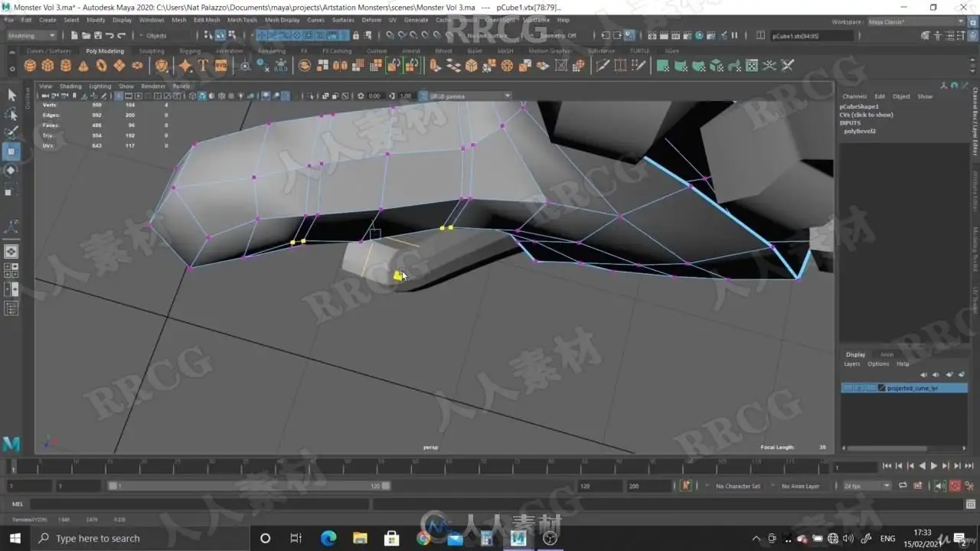
Task: Create a polygon cone from the shelf
Action: coord(83,66)
